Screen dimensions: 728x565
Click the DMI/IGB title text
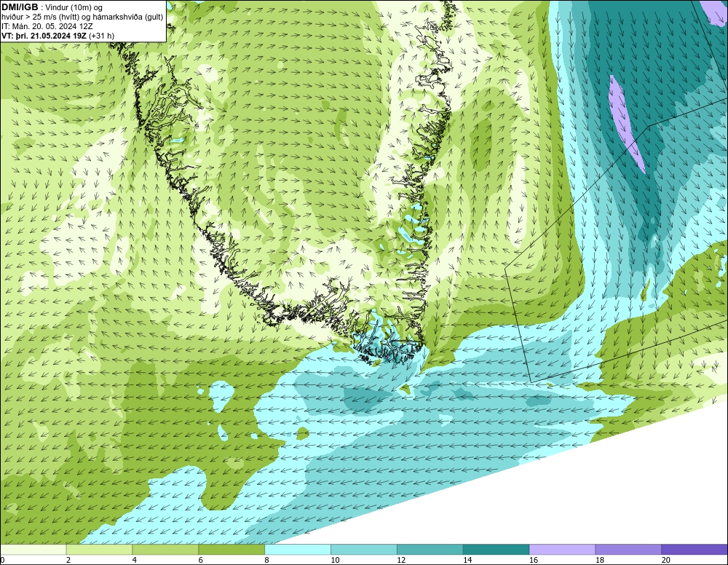20,7
